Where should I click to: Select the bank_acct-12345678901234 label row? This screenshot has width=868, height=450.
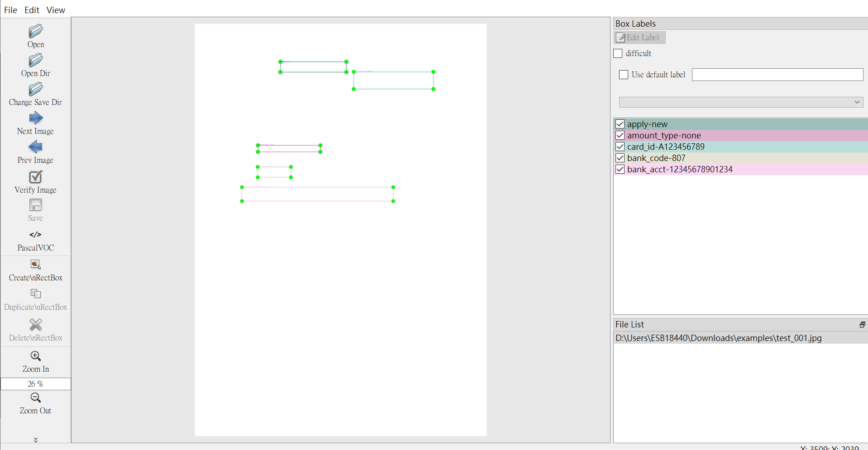tap(741, 169)
